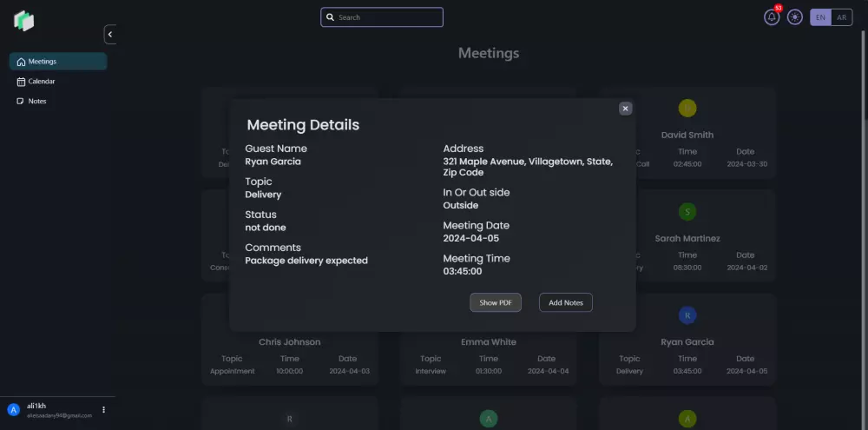Switch language to EN
868x430 pixels.
pyautogui.click(x=820, y=17)
